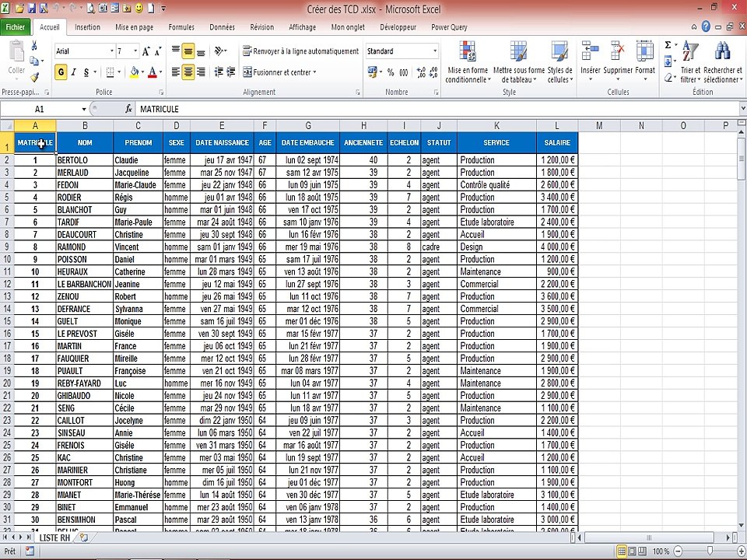The width and height of the screenshot is (747, 560).
Task: Decrease font size with the small A icon
Action: pos(158,51)
